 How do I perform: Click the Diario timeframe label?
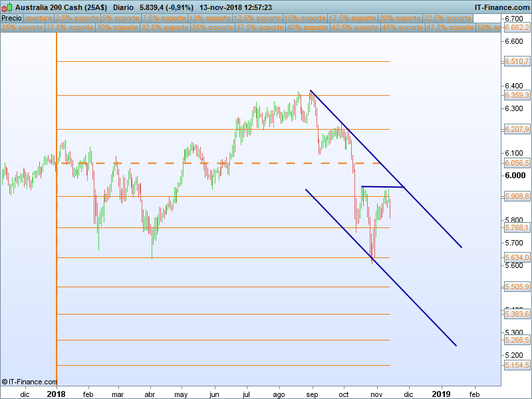coord(123,7)
